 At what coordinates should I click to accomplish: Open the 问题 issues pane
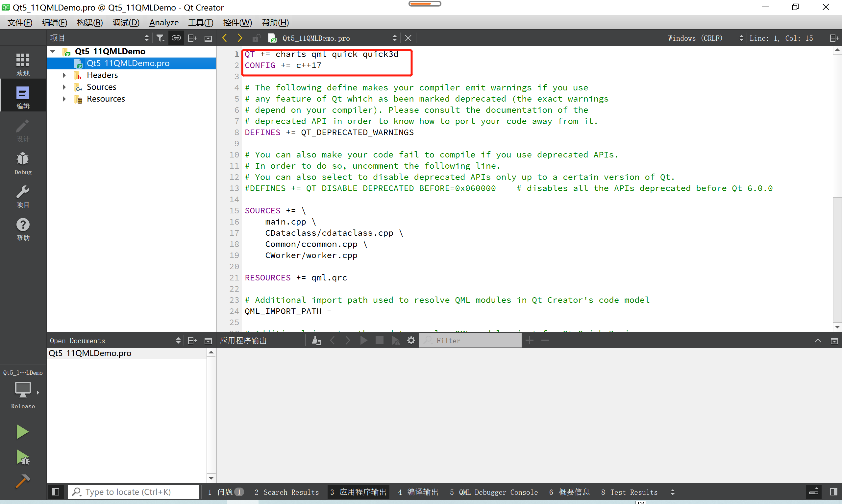(x=226, y=492)
